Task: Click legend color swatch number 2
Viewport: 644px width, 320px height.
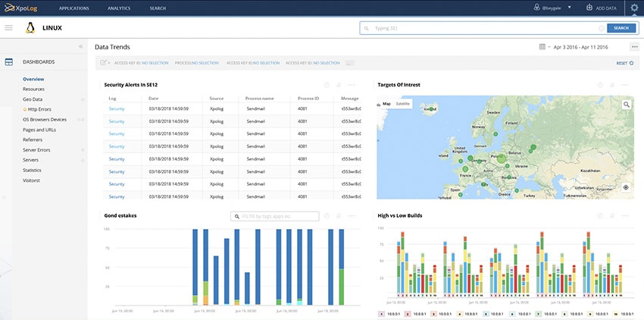Action: tap(408, 314)
